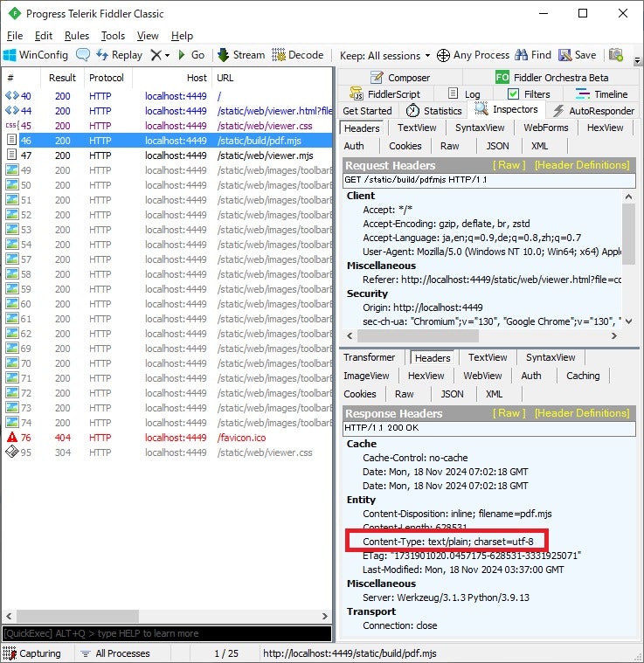The height and width of the screenshot is (663, 644).
Task: Open the Get Started tab
Action: click(367, 111)
